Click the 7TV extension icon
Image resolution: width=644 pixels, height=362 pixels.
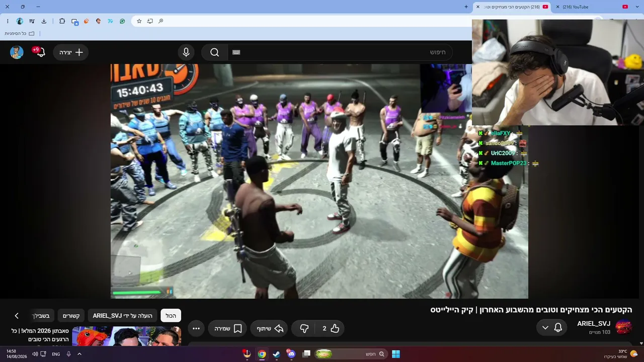(110, 21)
